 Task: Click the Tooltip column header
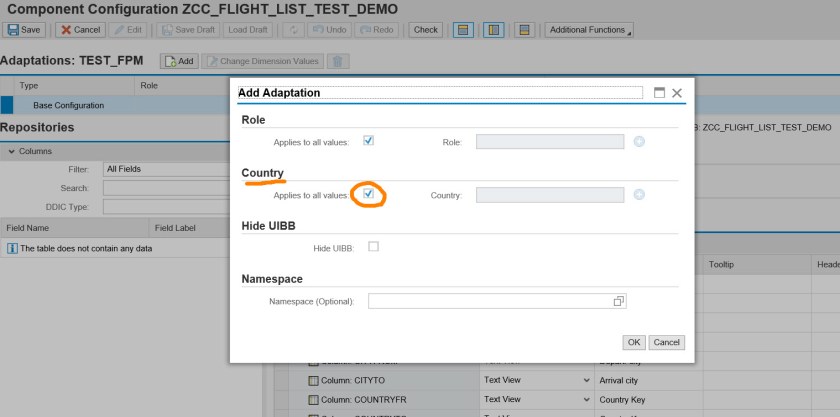(x=757, y=264)
